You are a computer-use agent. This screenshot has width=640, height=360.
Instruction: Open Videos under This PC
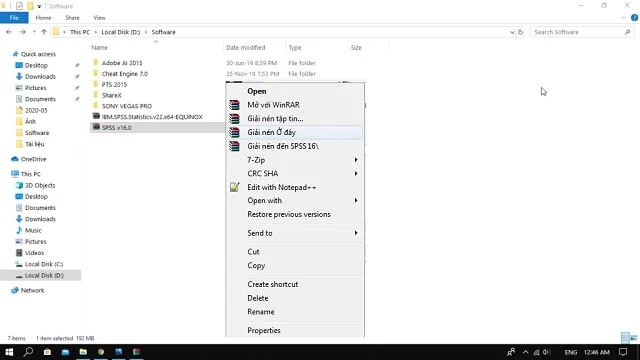(x=34, y=253)
